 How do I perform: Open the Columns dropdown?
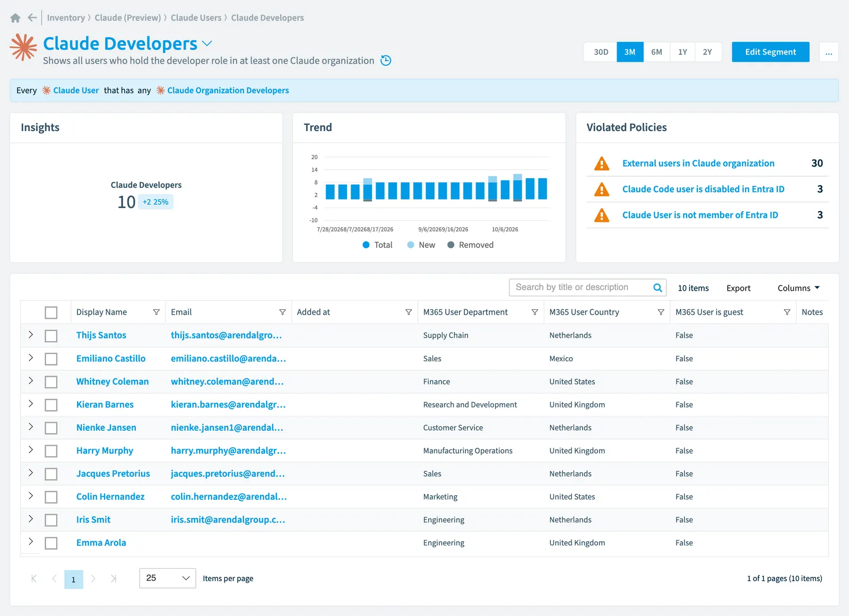tap(799, 288)
